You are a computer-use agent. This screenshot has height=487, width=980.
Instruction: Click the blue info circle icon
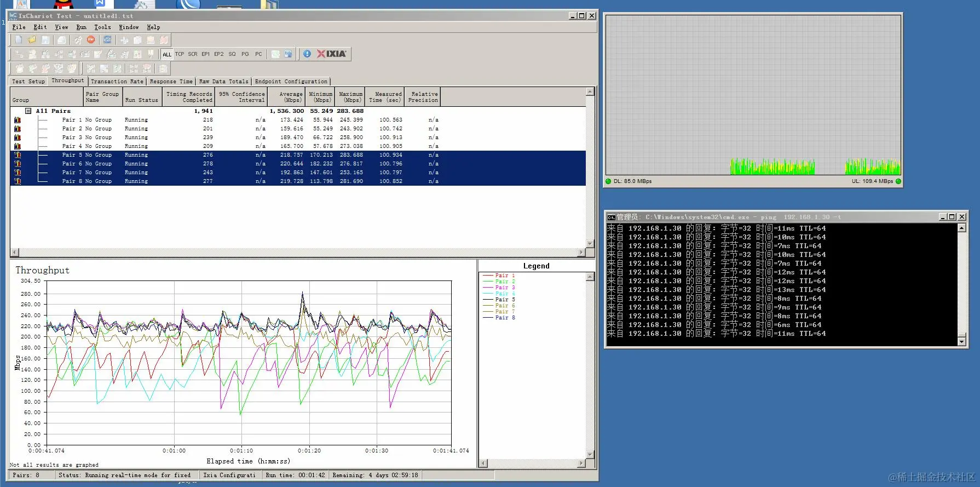point(307,54)
